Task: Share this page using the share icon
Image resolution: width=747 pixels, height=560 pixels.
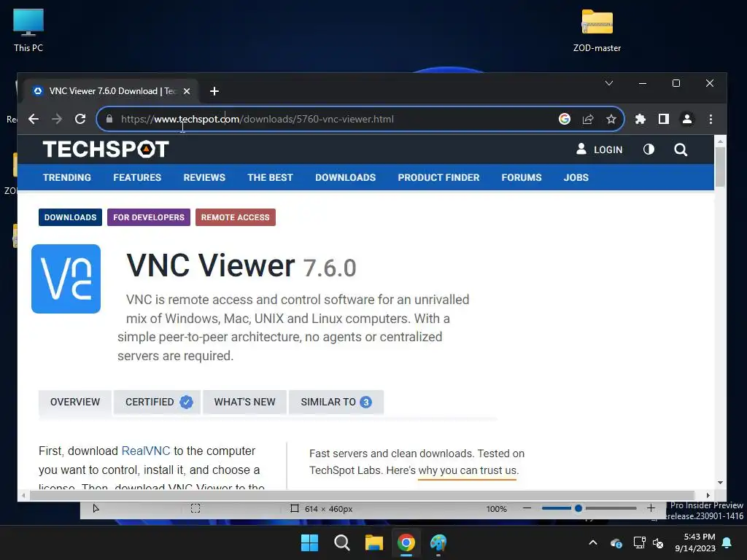Action: pos(588,119)
